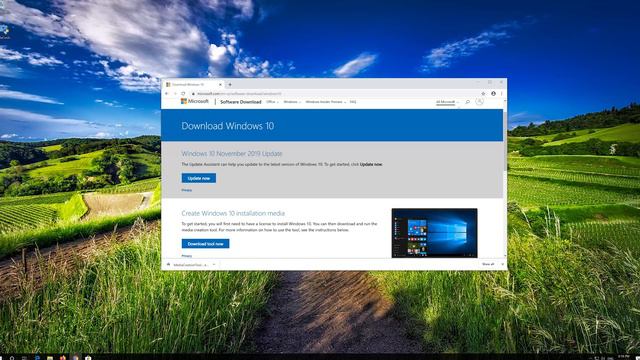Expand the Office menu in the site nav

click(x=272, y=102)
